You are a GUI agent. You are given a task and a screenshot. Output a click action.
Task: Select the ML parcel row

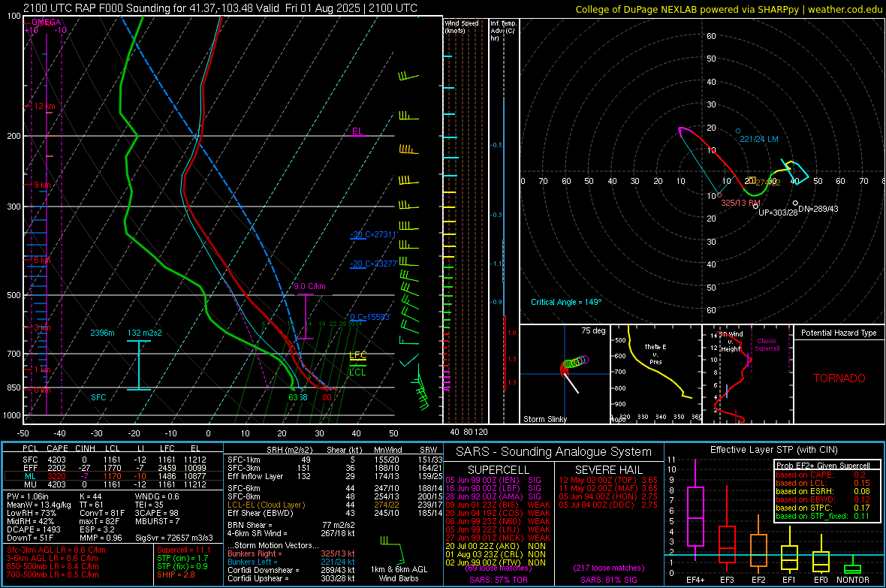(x=113, y=476)
